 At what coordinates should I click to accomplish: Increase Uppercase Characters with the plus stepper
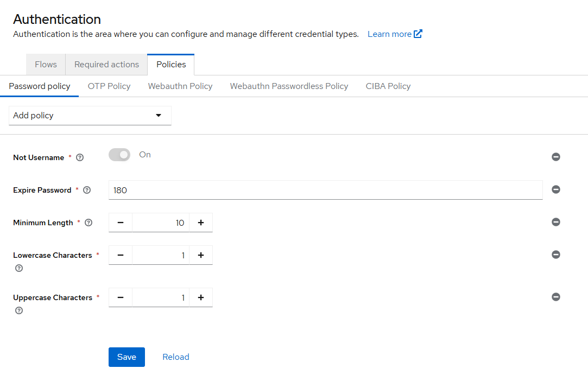click(201, 297)
